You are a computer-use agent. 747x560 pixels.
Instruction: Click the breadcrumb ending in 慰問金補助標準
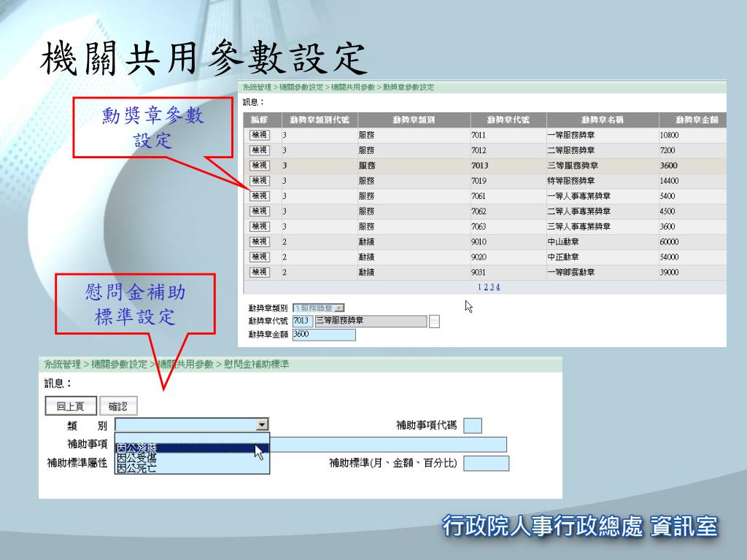pyautogui.click(x=166, y=365)
